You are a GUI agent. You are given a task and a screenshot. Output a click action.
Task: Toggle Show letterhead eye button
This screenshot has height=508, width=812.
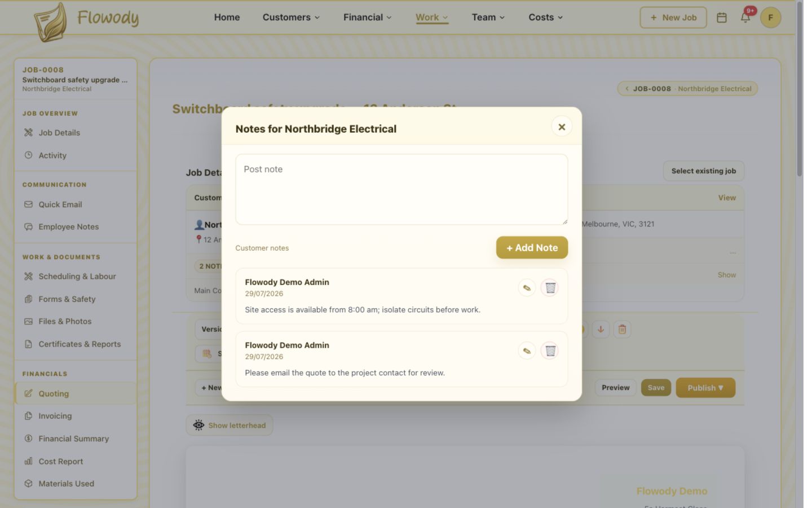pyautogui.click(x=230, y=426)
